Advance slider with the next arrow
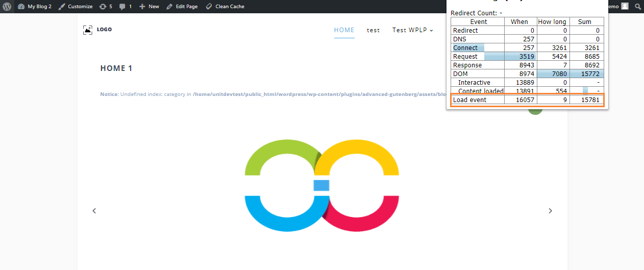 [x=550, y=211]
